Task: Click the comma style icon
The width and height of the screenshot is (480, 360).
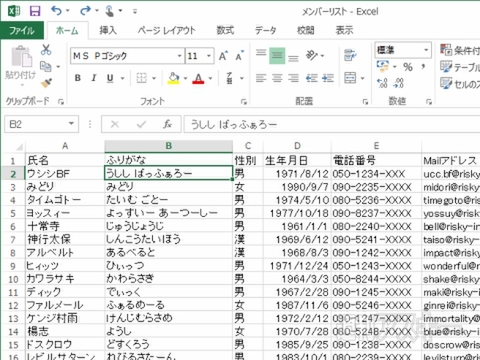Action: (423, 66)
